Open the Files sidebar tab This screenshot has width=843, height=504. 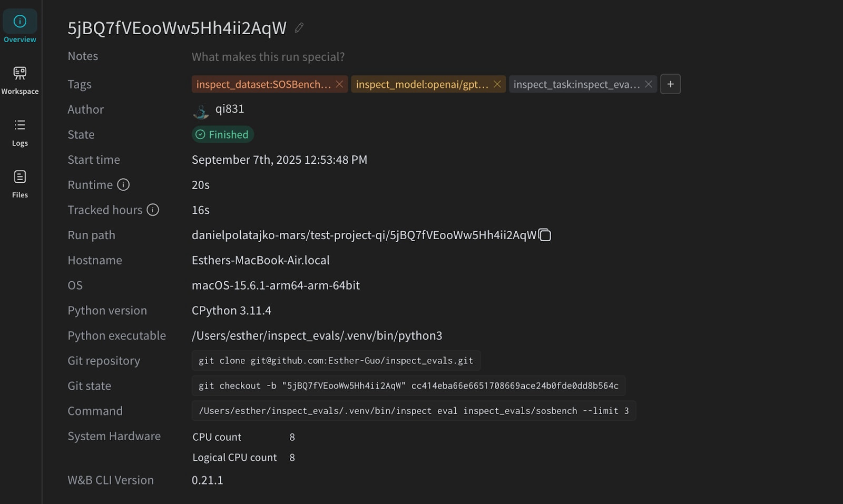tap(20, 184)
